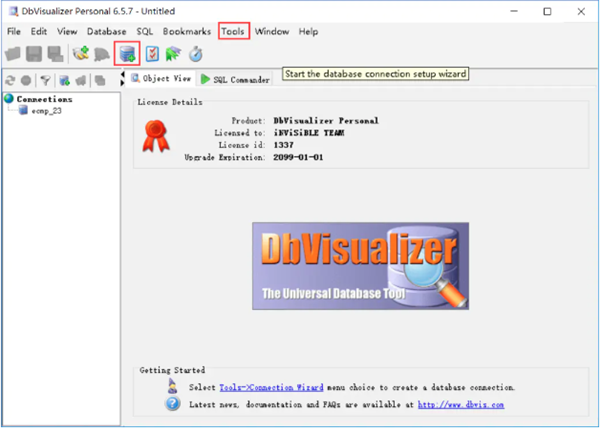Open the Database menu
Viewport: 600px width, 431px height.
(106, 31)
